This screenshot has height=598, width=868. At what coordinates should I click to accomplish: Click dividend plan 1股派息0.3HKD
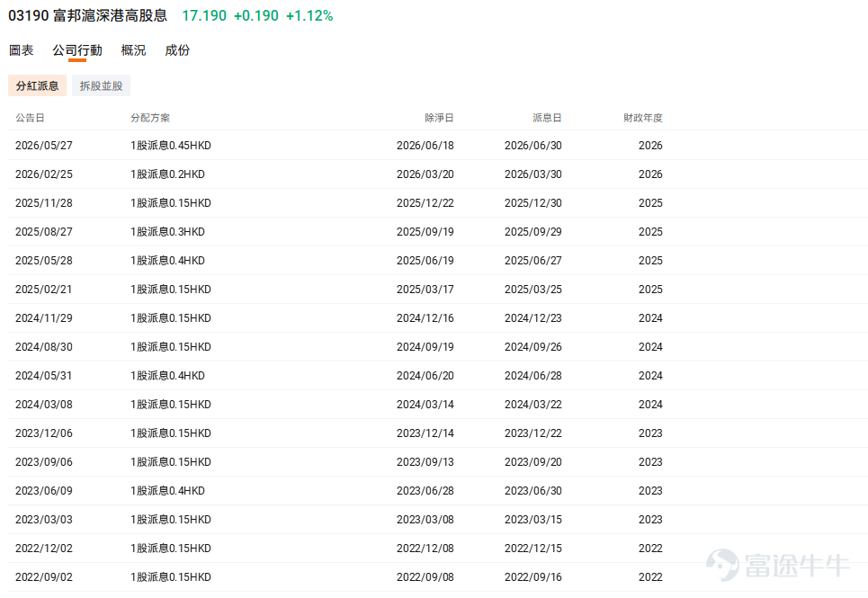tap(167, 232)
